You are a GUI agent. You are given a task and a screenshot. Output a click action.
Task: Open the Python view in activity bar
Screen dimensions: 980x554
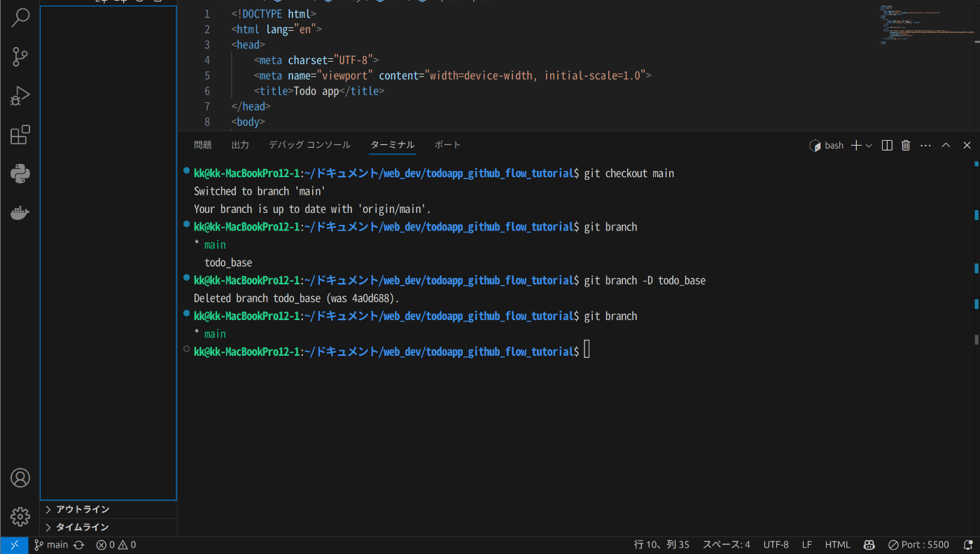click(20, 174)
